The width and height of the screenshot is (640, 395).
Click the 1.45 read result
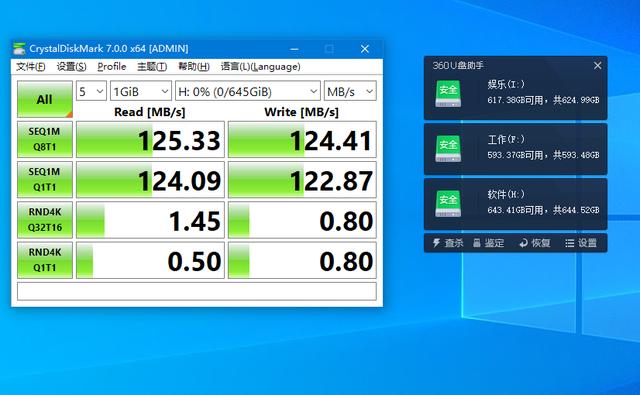[150, 220]
